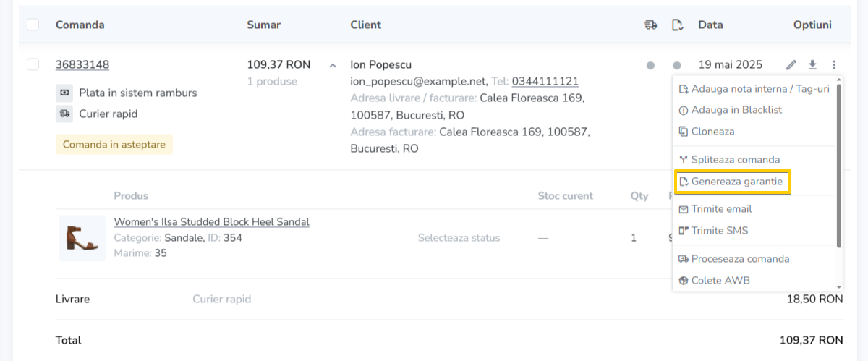Choose Cloneaza in the options menu

(x=712, y=132)
